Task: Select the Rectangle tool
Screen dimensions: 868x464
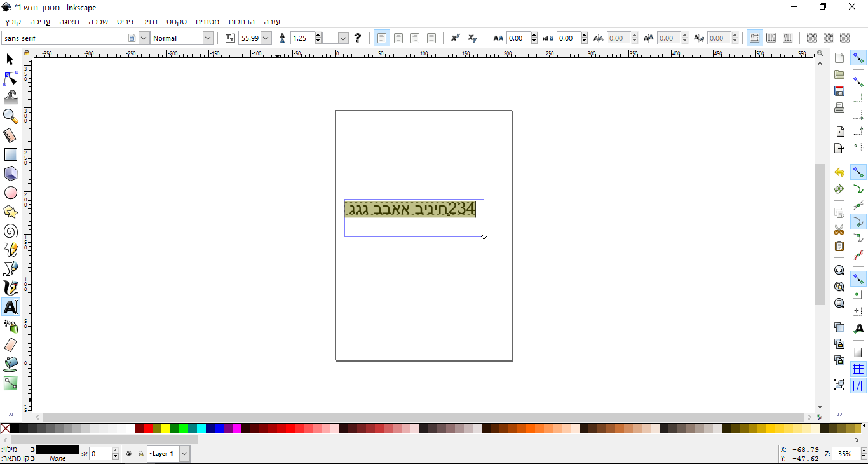Action: pyautogui.click(x=10, y=154)
